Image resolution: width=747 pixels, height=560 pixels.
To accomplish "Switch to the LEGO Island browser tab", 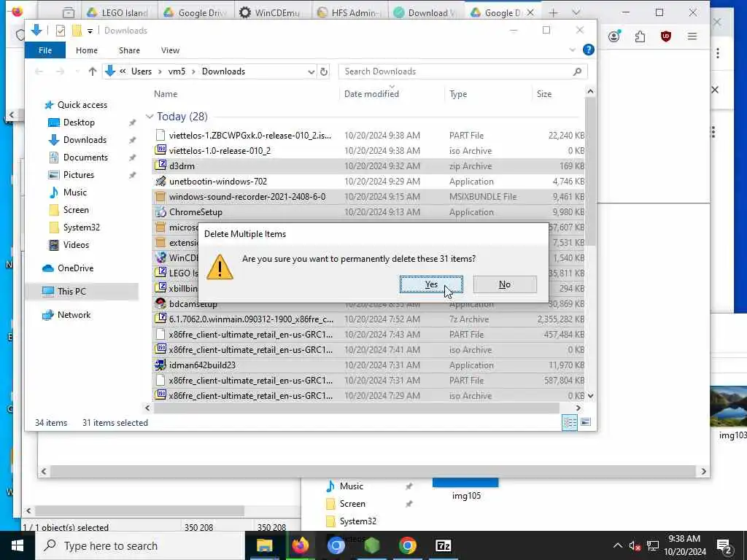I will click(x=118, y=13).
